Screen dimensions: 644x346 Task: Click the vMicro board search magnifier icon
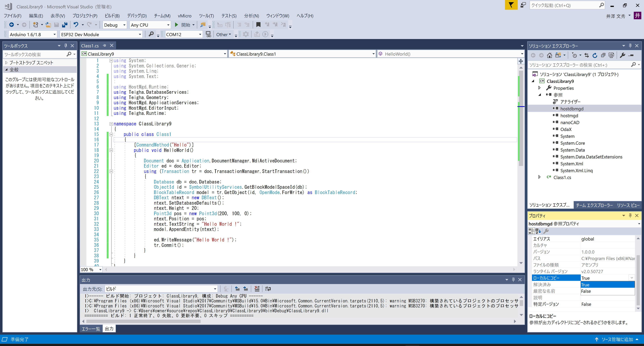click(x=151, y=34)
